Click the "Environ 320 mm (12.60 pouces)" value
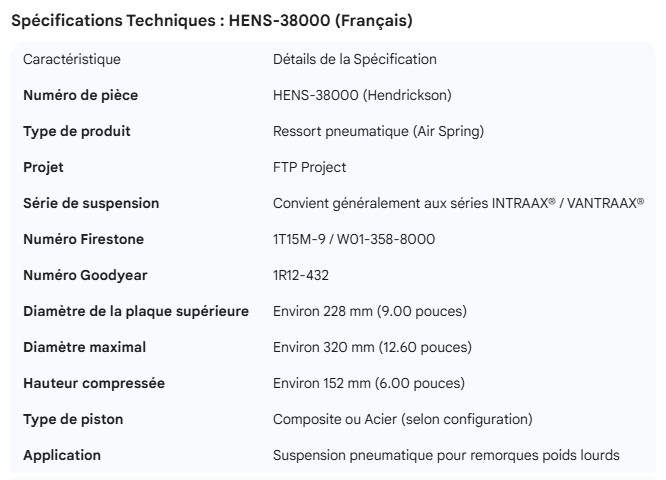This screenshot has width=666, height=480. pos(372,347)
